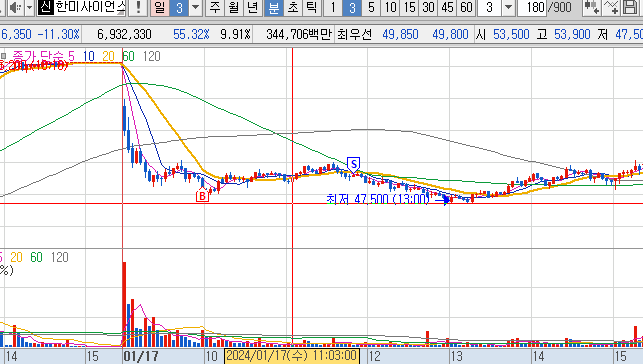The image size is (643, 364).
Task: Click the best bid price 49,800
Action: click(x=450, y=34)
